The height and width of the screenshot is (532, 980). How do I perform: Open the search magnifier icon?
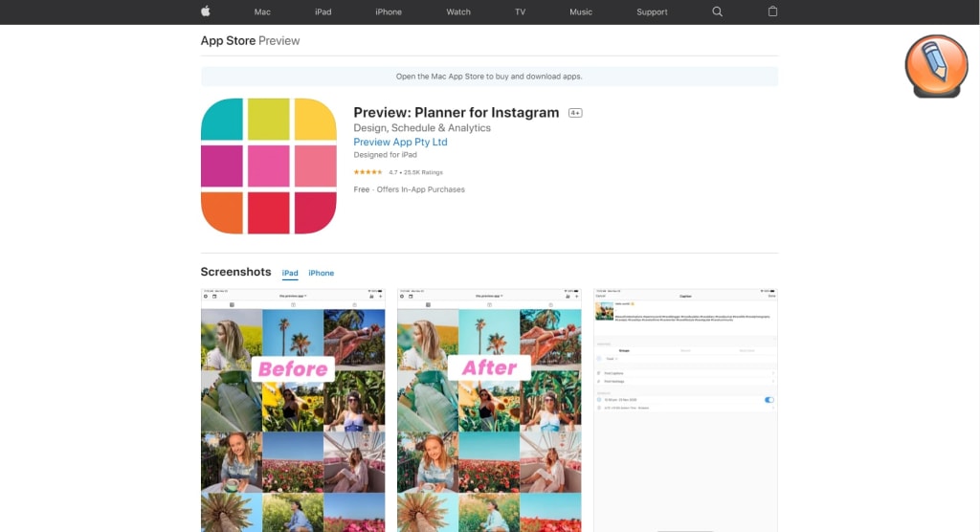718,11
